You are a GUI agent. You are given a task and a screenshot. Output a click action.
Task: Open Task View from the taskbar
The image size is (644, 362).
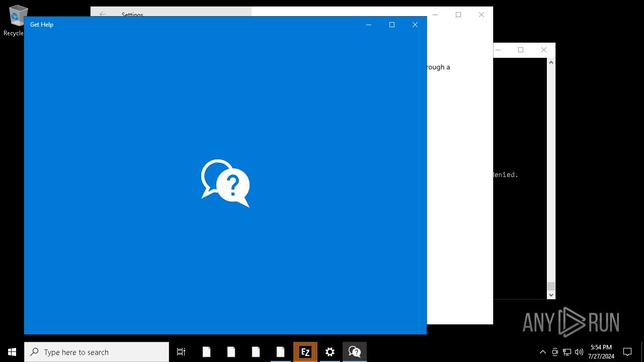point(181,352)
